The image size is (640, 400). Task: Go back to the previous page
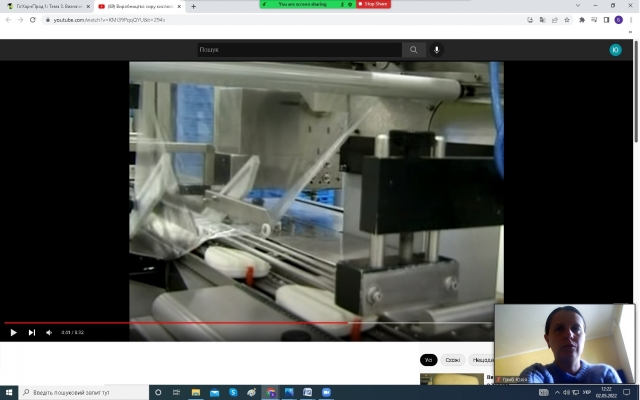(x=8, y=19)
